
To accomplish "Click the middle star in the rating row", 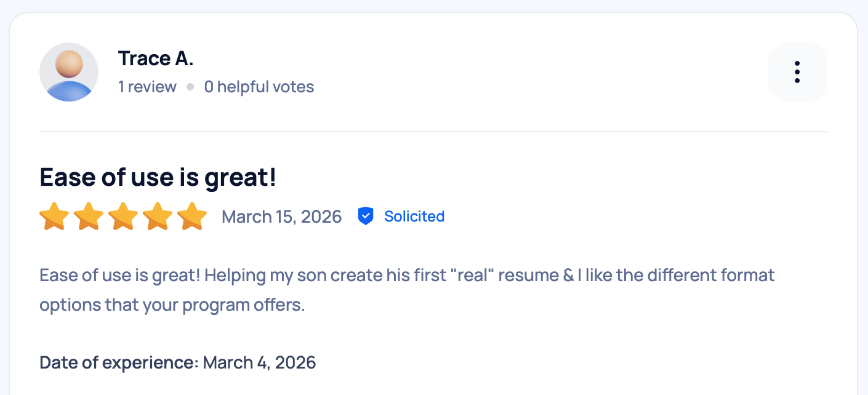I will click(123, 216).
